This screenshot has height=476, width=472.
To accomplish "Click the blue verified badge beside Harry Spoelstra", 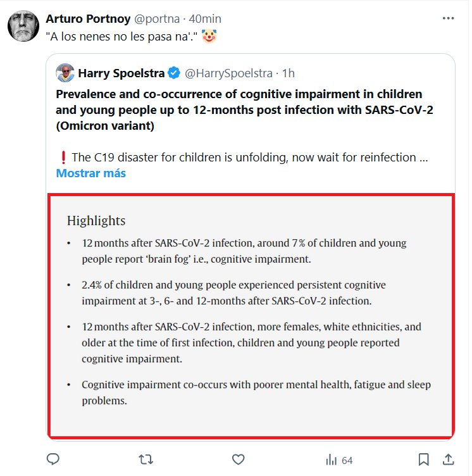I will tap(175, 73).
